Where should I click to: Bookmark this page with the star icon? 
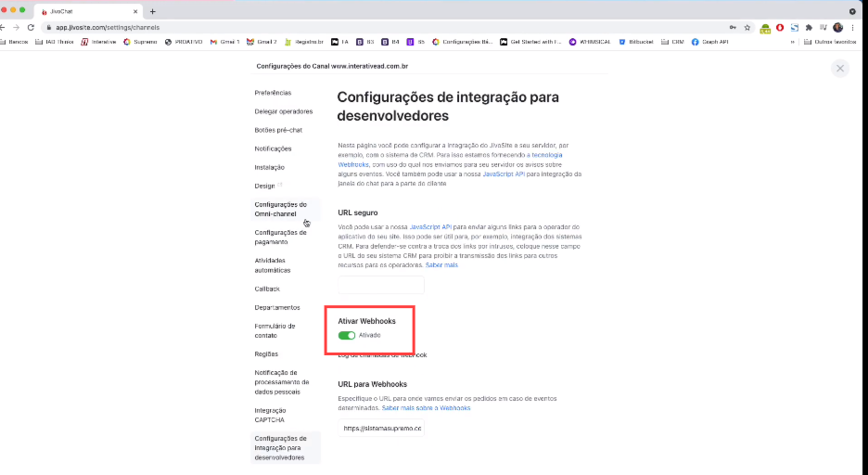(747, 28)
